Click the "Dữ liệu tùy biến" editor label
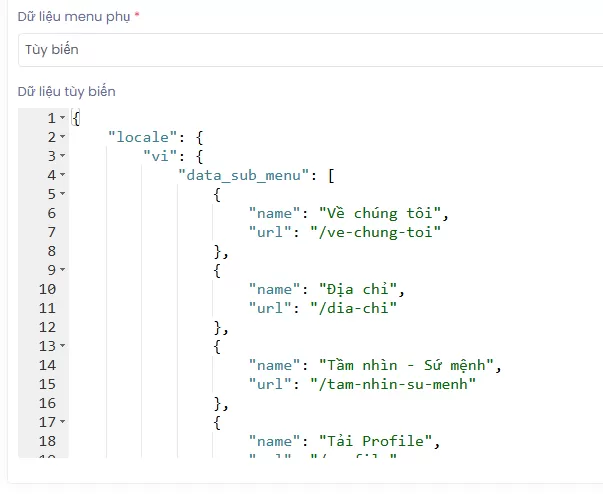 pyautogui.click(x=66, y=91)
